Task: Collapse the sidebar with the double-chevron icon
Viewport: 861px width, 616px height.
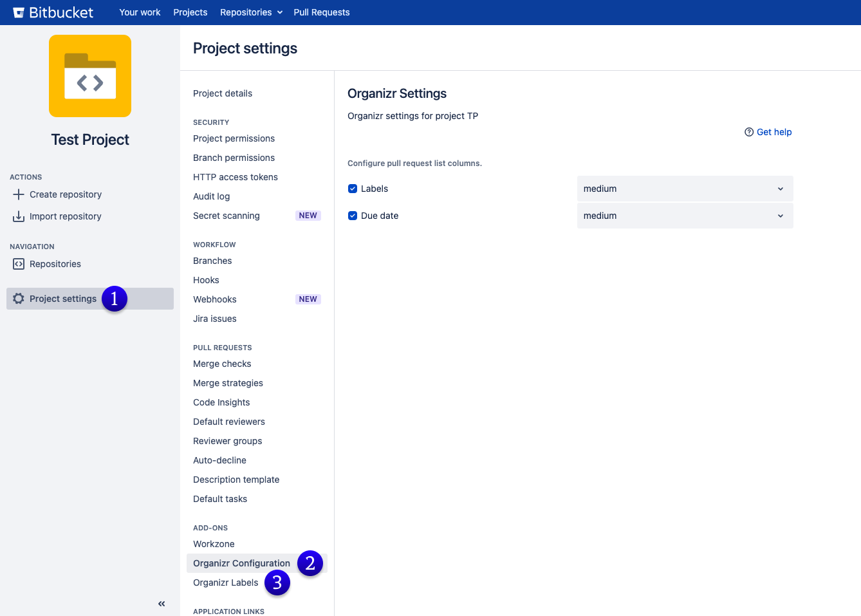Action: pos(162,604)
